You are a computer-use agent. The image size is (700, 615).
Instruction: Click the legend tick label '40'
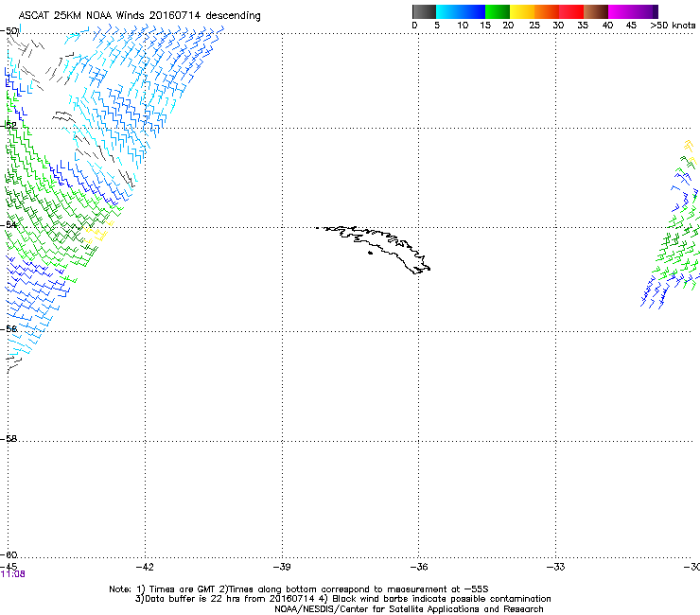tap(607, 26)
